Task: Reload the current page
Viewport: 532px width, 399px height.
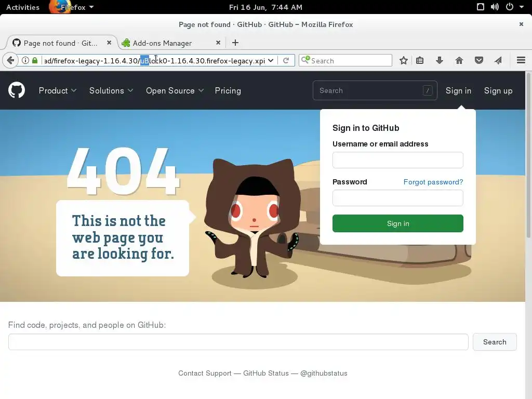Action: [286, 60]
